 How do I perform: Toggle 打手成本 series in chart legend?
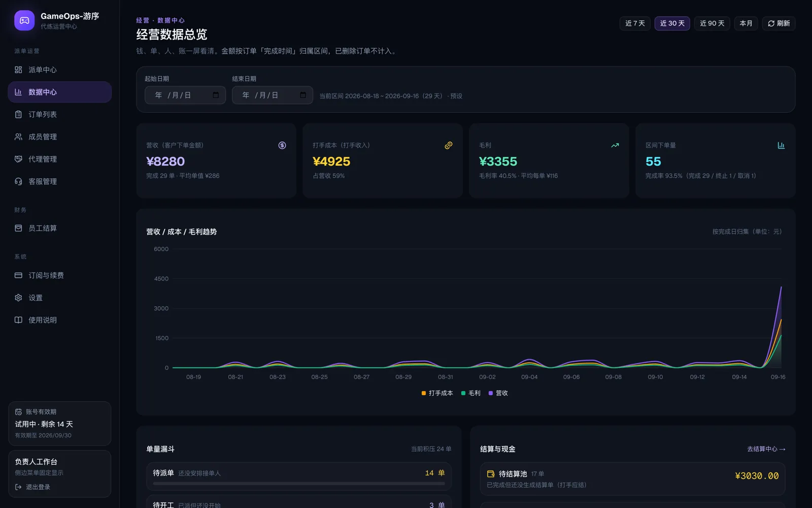pyautogui.click(x=437, y=393)
